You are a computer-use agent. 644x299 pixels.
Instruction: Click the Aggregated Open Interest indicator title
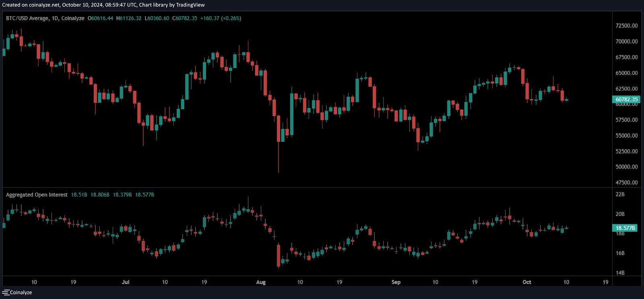click(37, 195)
